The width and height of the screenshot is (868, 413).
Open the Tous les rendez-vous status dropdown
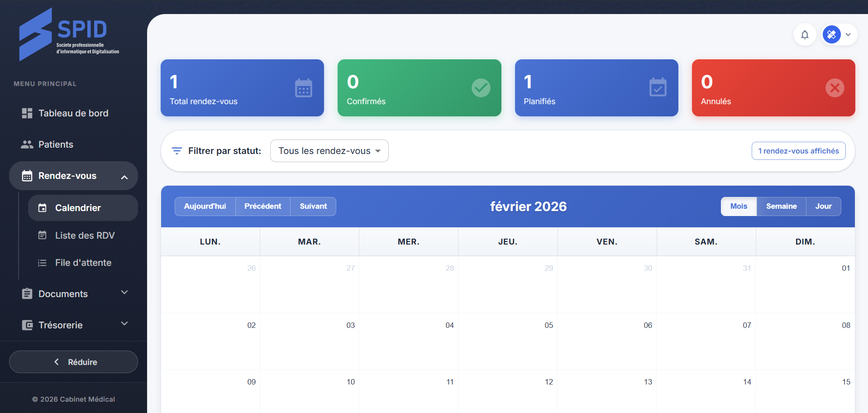click(329, 151)
